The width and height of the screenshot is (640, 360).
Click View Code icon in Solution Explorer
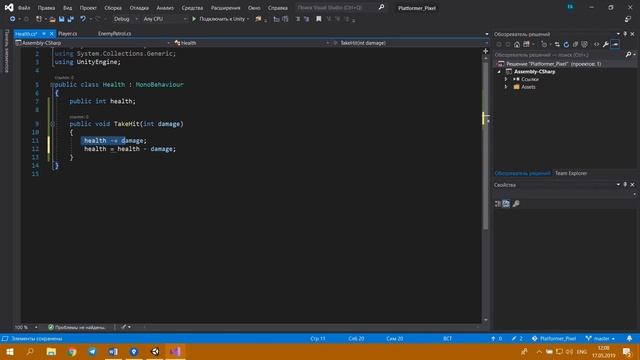click(x=596, y=44)
